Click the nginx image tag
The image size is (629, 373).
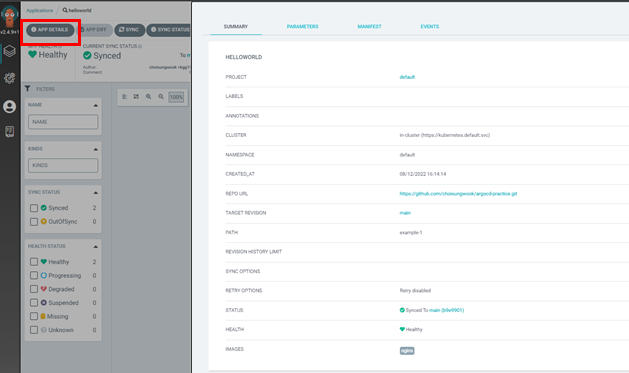(407, 351)
